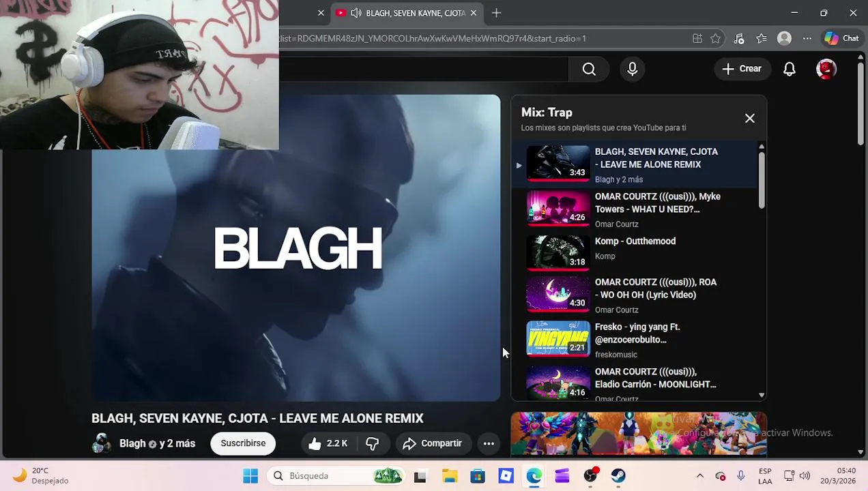
Task: Open Edge settings and more menu
Action: (x=807, y=39)
